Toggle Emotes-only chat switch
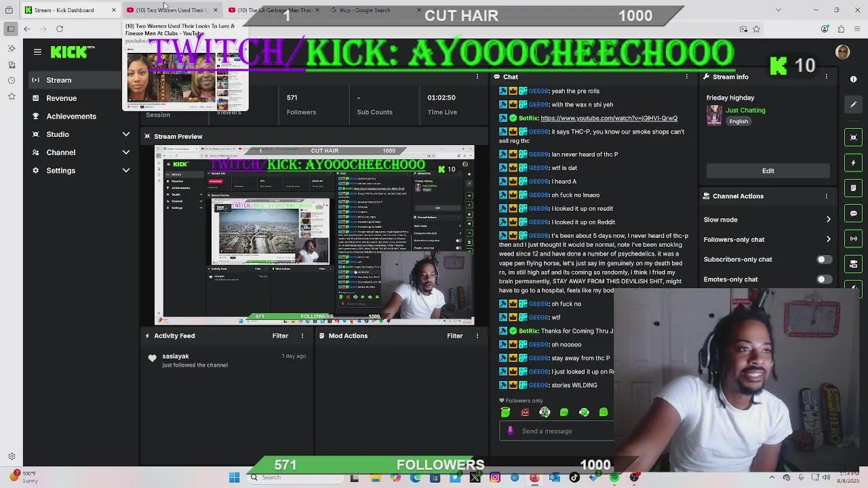This screenshot has height=488, width=868. [823, 279]
